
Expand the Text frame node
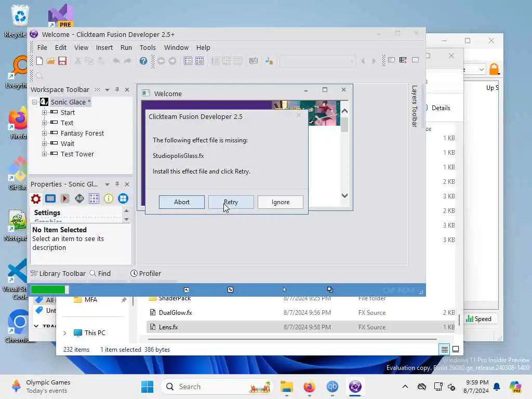44,123
